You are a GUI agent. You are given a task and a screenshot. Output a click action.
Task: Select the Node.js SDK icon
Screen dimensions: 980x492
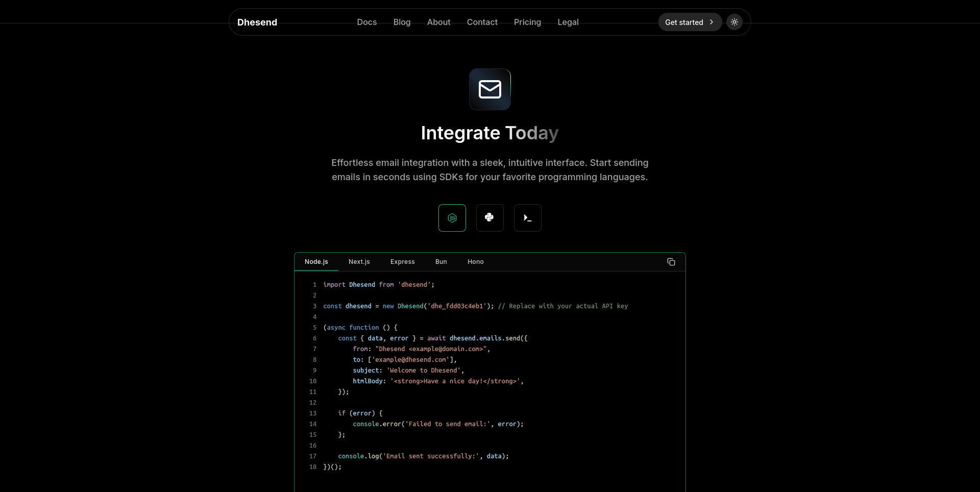point(452,218)
